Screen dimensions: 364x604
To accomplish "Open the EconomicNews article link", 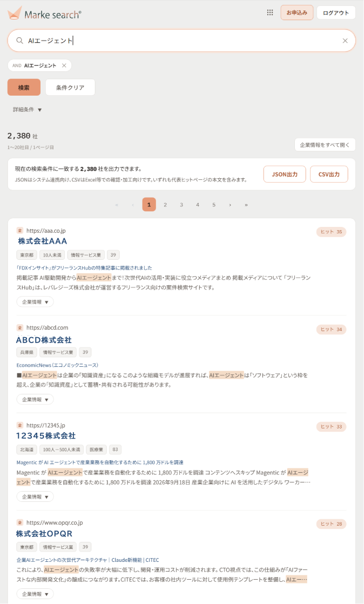I will pos(57,365).
